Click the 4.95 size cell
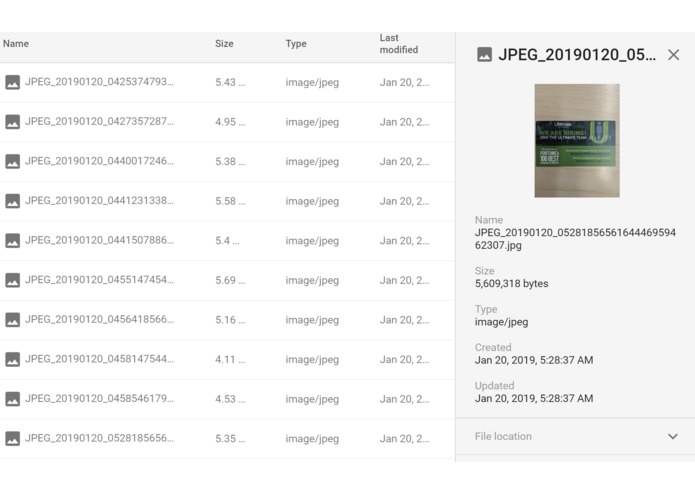The height and width of the screenshot is (494, 695). coord(230,122)
